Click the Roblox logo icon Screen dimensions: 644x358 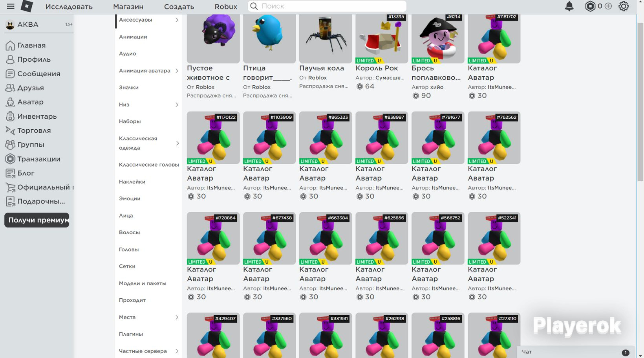click(27, 6)
